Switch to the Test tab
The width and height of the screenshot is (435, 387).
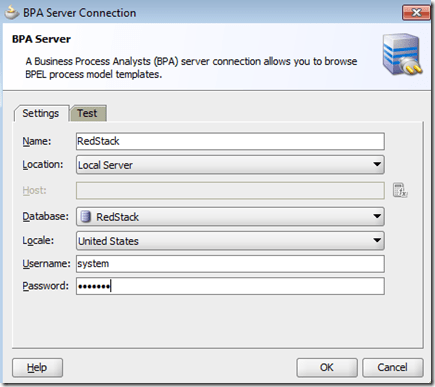pos(88,113)
